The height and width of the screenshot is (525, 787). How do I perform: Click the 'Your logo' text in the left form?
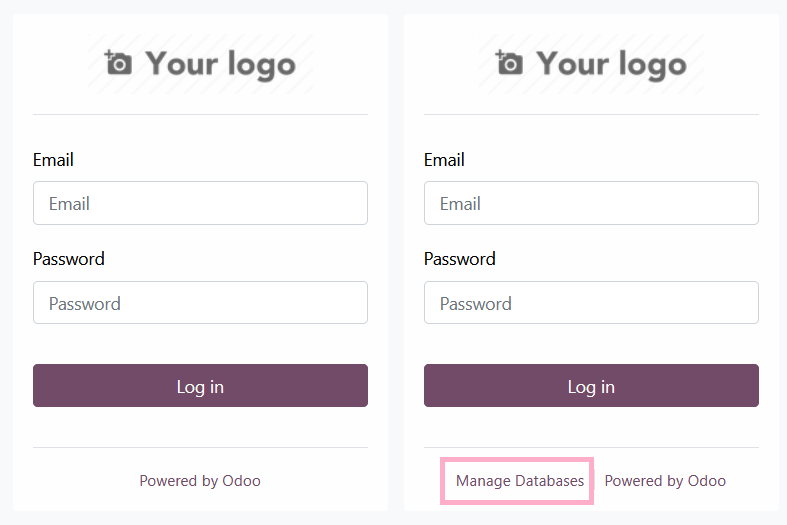[x=220, y=64]
